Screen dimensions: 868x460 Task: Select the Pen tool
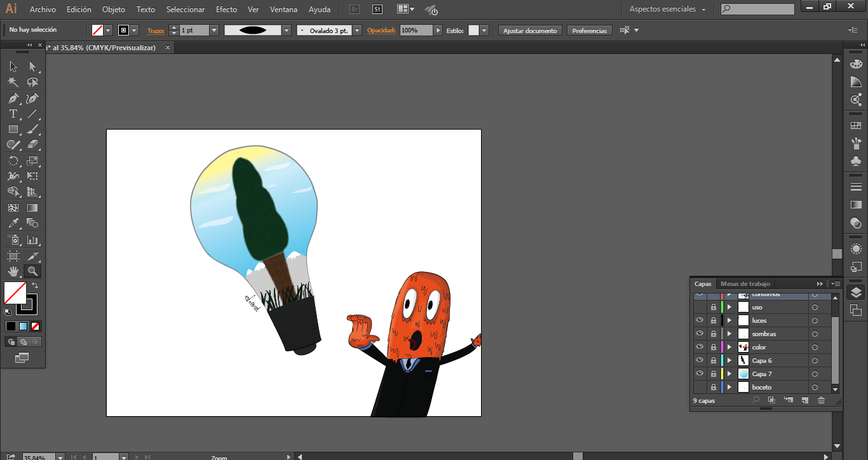click(13, 98)
